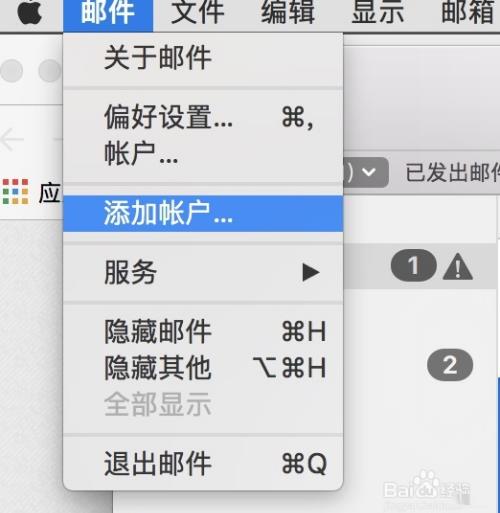Screen dimensions: 500x513
Task: Expand the 服务 submenu arrow
Action: (310, 272)
